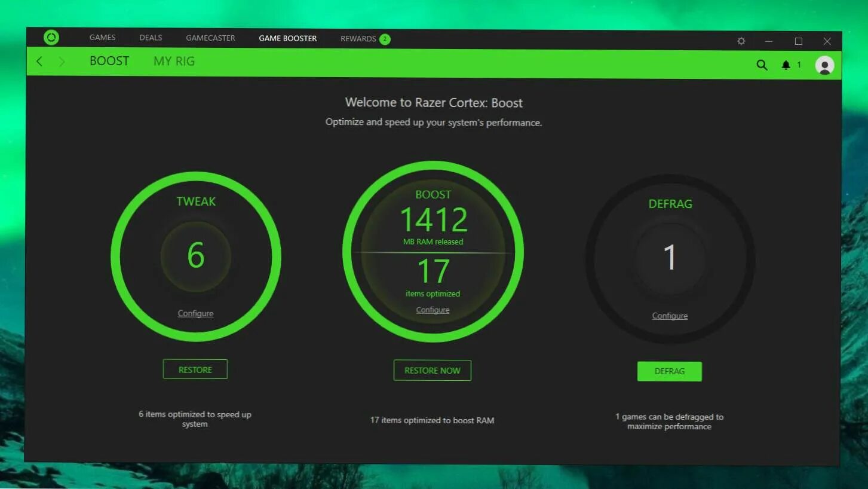868x489 pixels.
Task: Maximize the Razer Cortex window
Action: pyautogui.click(x=798, y=41)
